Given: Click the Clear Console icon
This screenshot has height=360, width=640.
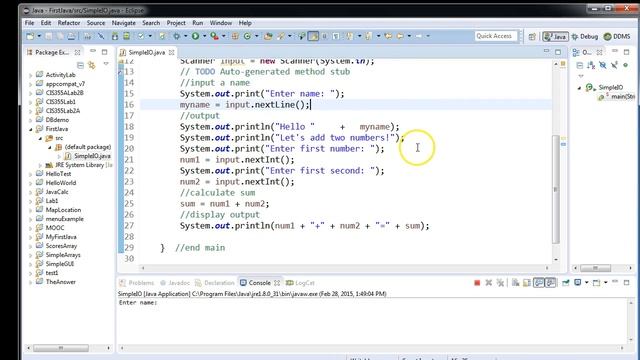Looking at the screenshot, I should click(516, 282).
